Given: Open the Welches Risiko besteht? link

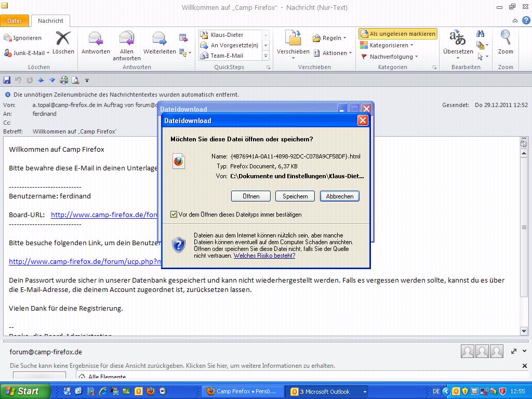Looking at the screenshot, I should pos(264,256).
